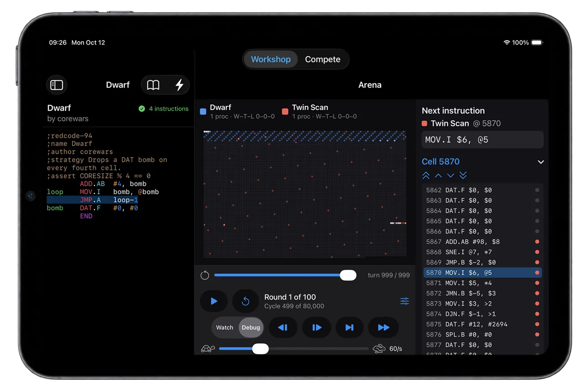Select cell row 5868 SNE.I @7, *7

[483, 252]
